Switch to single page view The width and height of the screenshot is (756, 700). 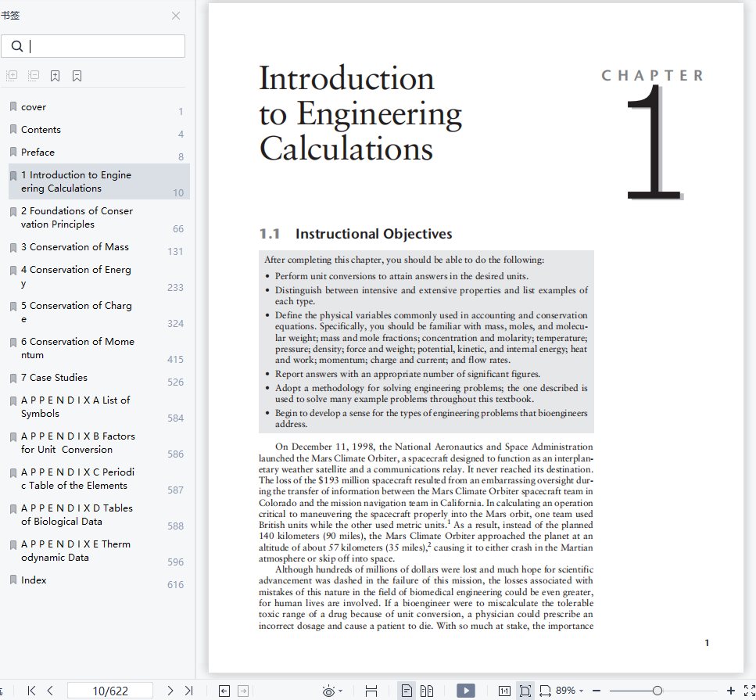407,691
